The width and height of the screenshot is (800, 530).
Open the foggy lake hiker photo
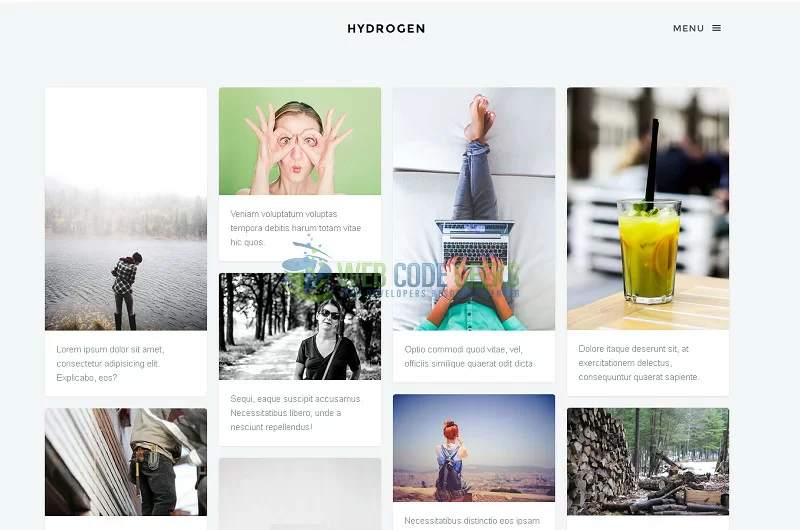(126, 209)
